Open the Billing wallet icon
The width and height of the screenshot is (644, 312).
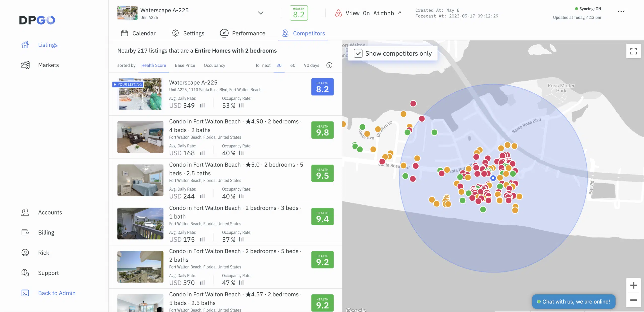pyautogui.click(x=25, y=232)
